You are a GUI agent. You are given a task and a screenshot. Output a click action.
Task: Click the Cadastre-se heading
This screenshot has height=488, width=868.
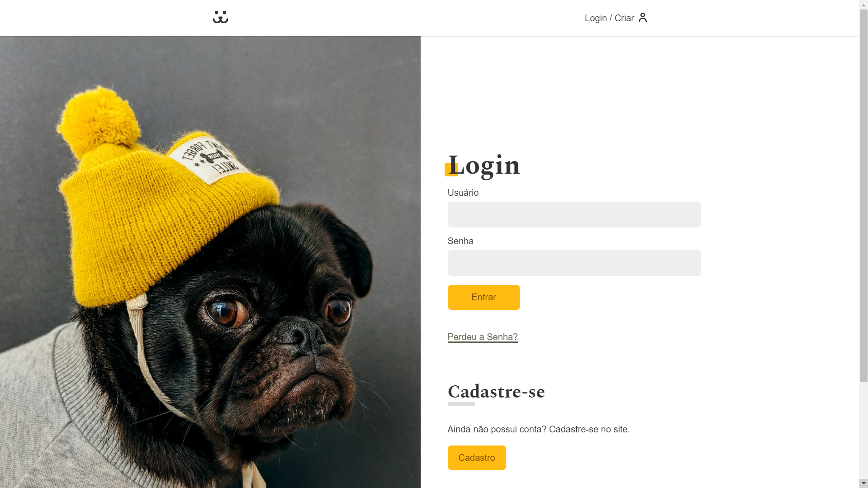[x=496, y=392]
